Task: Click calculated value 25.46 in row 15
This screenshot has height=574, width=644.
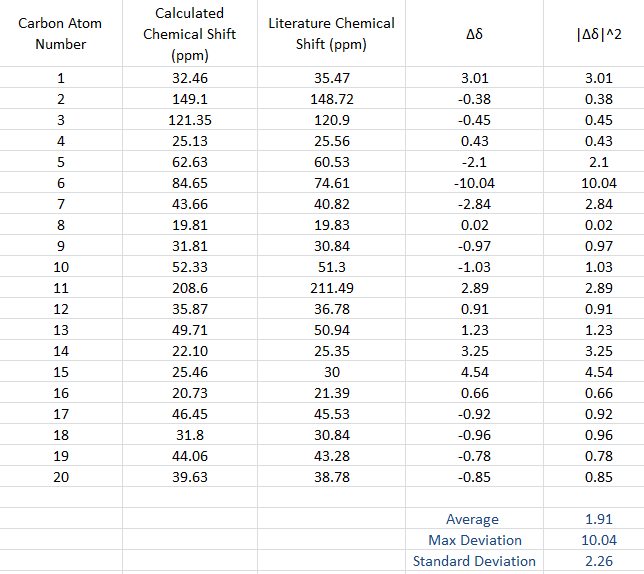Action: [x=190, y=372]
